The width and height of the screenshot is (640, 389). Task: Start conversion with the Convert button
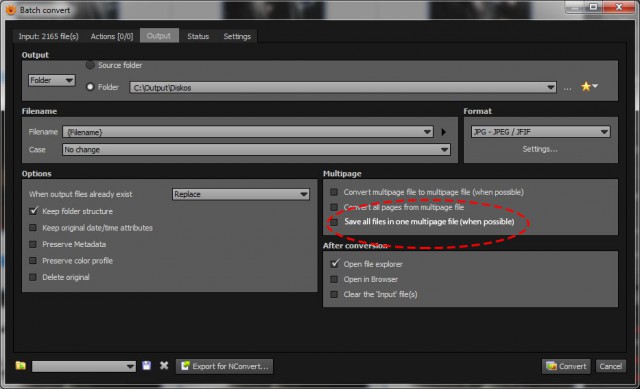566,366
